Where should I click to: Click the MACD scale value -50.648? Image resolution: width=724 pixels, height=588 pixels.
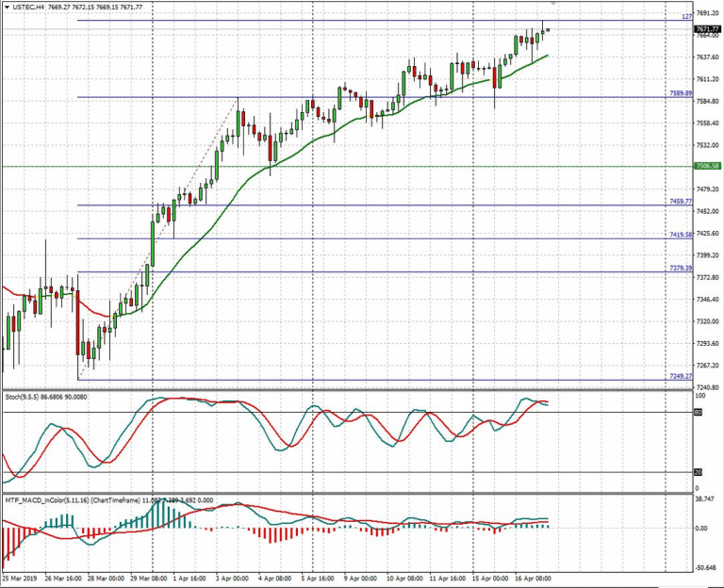click(x=705, y=567)
